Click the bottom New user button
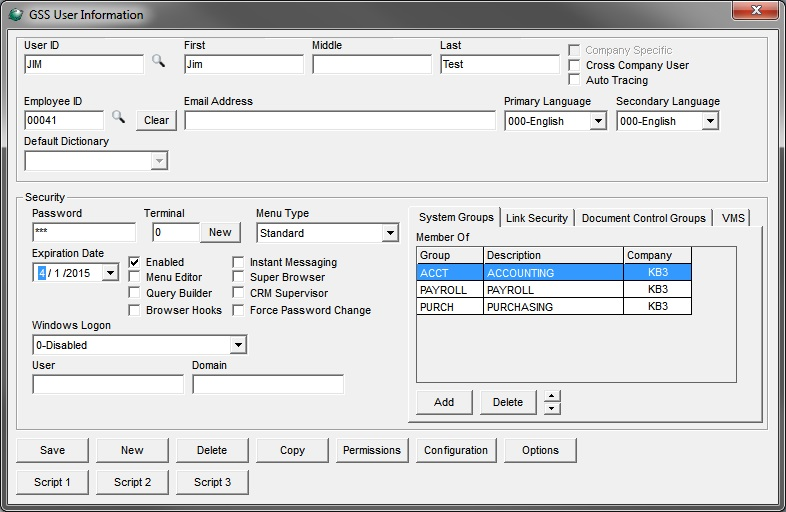786x512 pixels. [132, 450]
